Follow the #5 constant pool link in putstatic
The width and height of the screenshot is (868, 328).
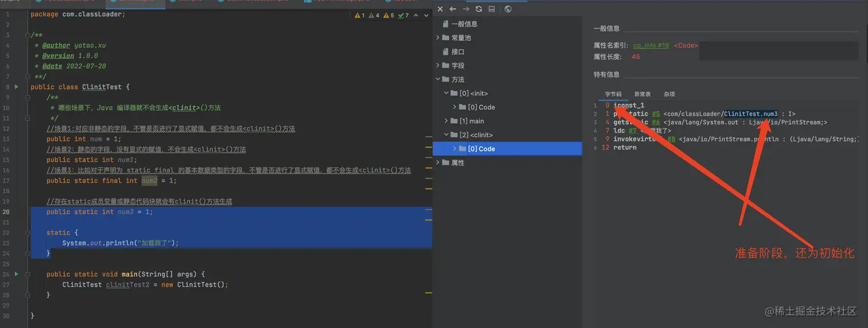pos(656,114)
